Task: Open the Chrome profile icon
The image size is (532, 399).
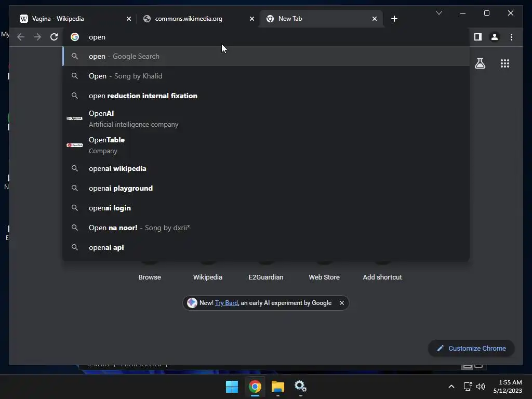Action: click(x=495, y=37)
